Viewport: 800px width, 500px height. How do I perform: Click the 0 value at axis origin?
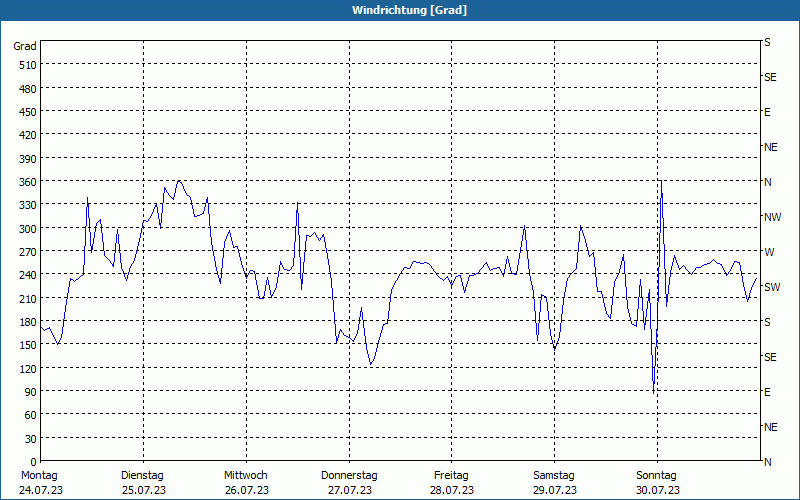(x=34, y=462)
